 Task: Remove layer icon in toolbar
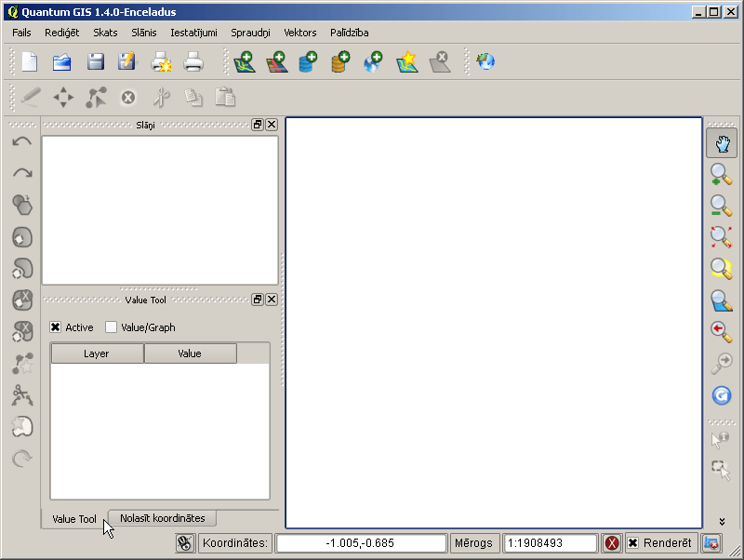point(440,61)
